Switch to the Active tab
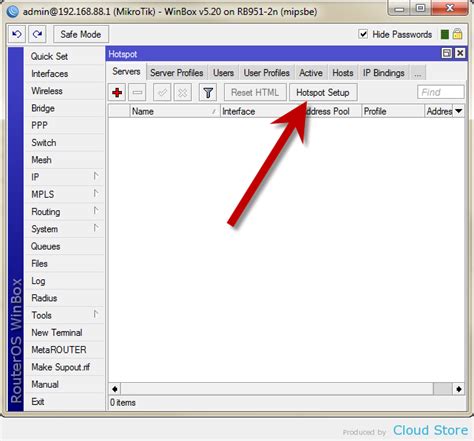The height and width of the screenshot is (441, 474). [311, 73]
